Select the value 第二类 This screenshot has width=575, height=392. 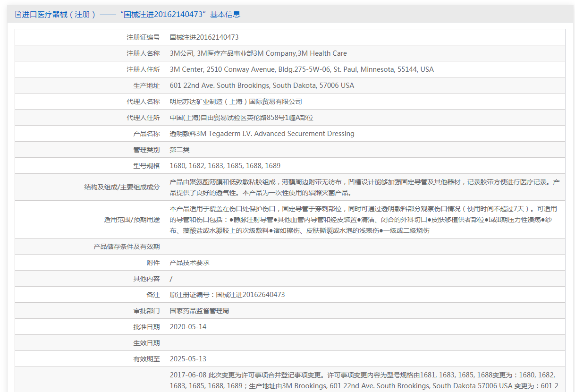pos(180,150)
